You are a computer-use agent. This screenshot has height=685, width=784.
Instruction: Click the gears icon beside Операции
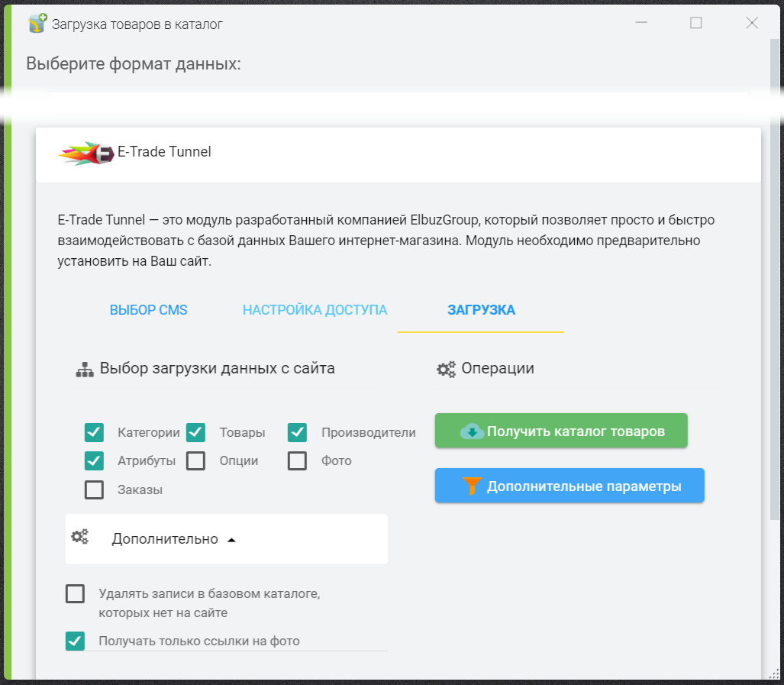pyautogui.click(x=446, y=369)
